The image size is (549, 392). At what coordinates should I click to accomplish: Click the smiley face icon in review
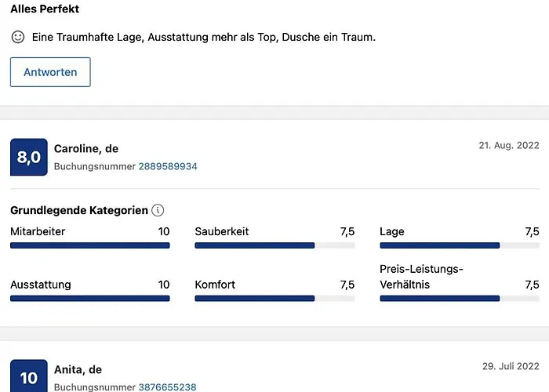18,37
